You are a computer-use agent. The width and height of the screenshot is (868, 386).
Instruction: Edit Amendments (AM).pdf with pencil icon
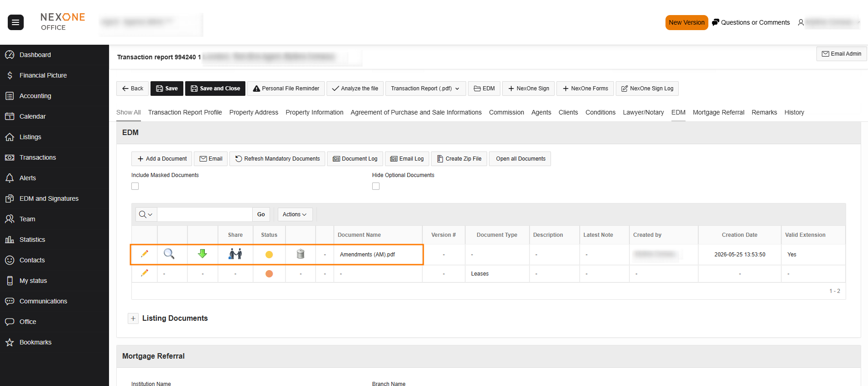(x=145, y=254)
